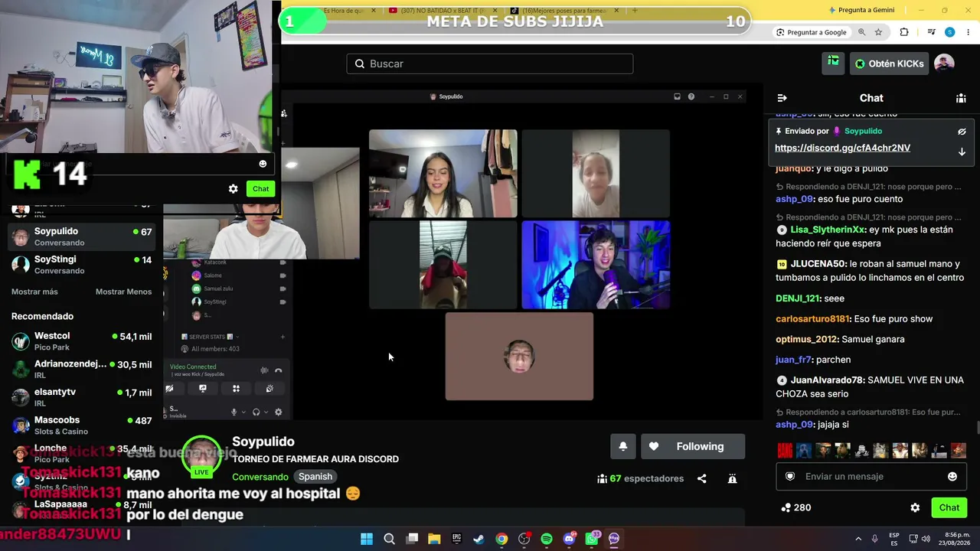
Task: Share screen in Discord voice panel
Action: [203, 389]
